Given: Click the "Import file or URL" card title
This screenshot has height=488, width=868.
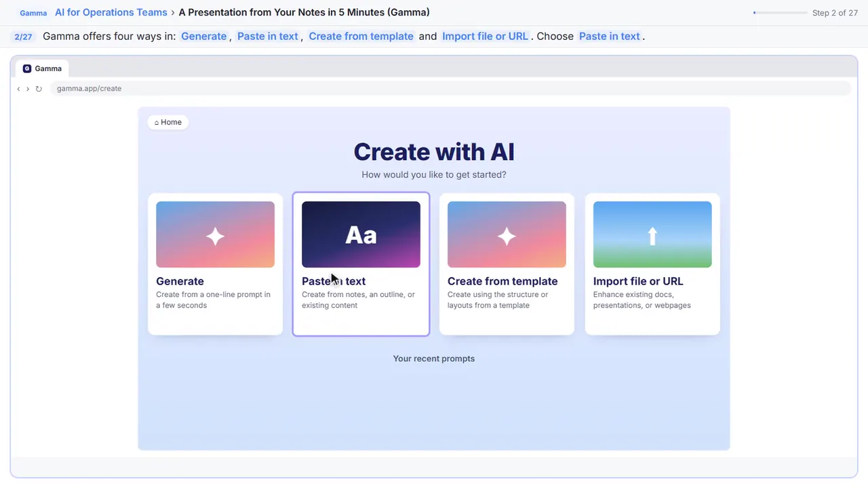Looking at the screenshot, I should [x=638, y=281].
